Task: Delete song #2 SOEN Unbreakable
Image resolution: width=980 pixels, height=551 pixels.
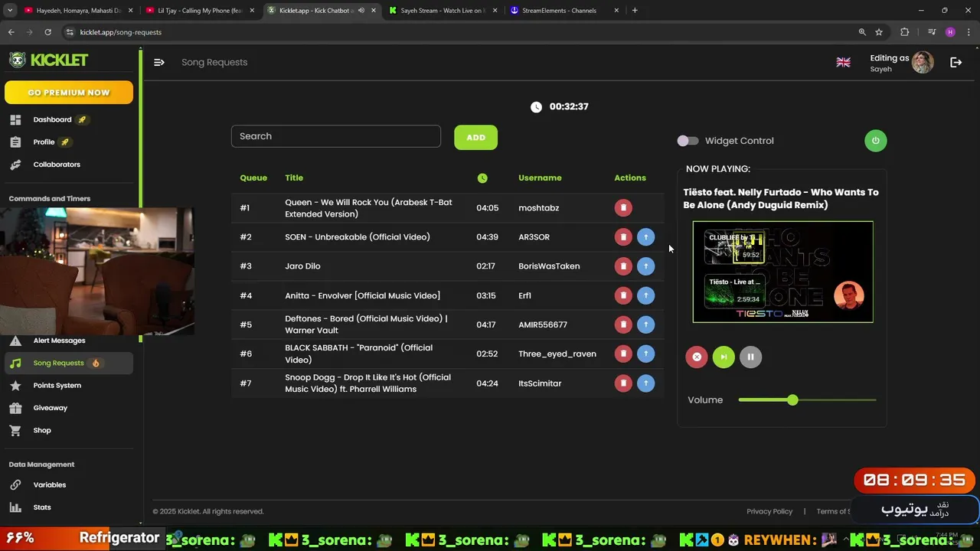Action: point(623,237)
